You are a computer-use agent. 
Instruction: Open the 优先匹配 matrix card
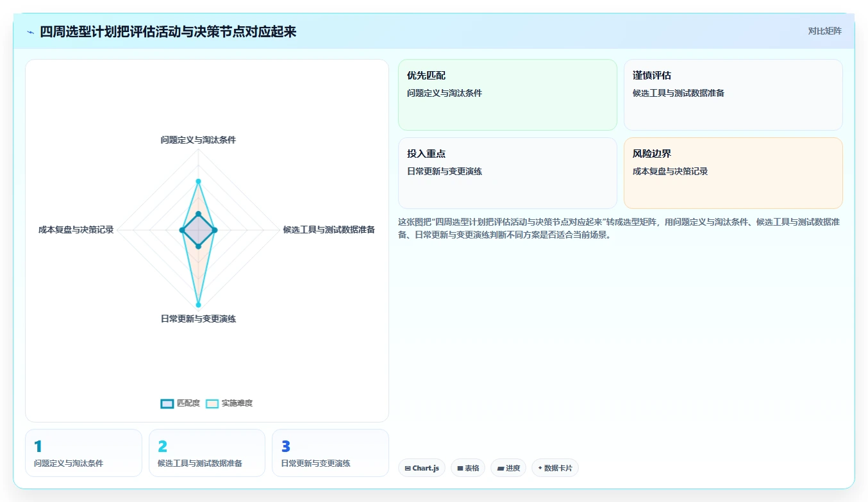507,95
